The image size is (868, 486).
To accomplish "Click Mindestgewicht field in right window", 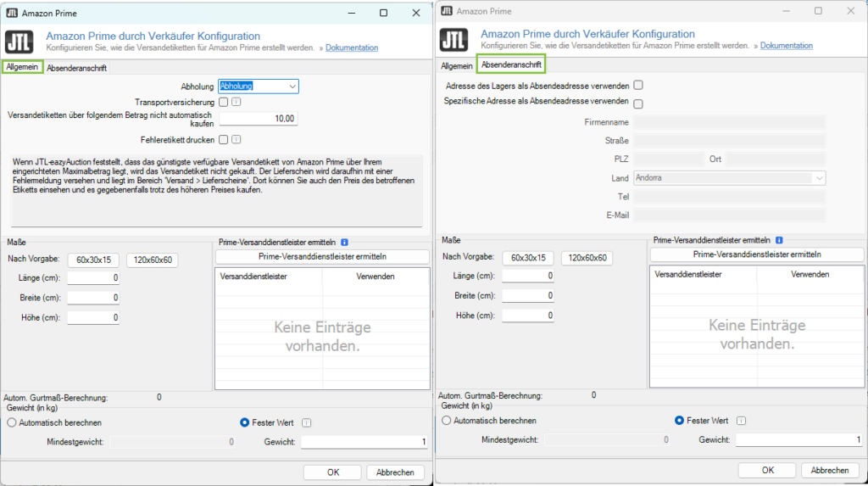I will tap(607, 439).
